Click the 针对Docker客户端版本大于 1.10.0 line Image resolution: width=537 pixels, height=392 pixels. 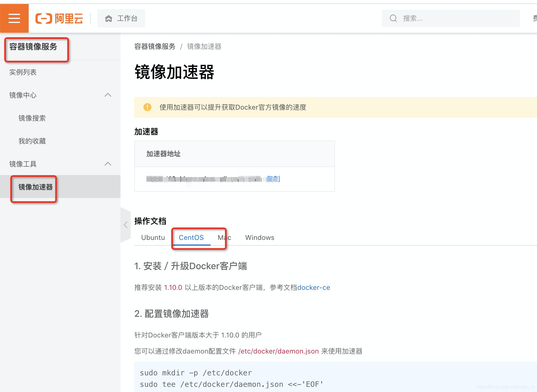198,335
